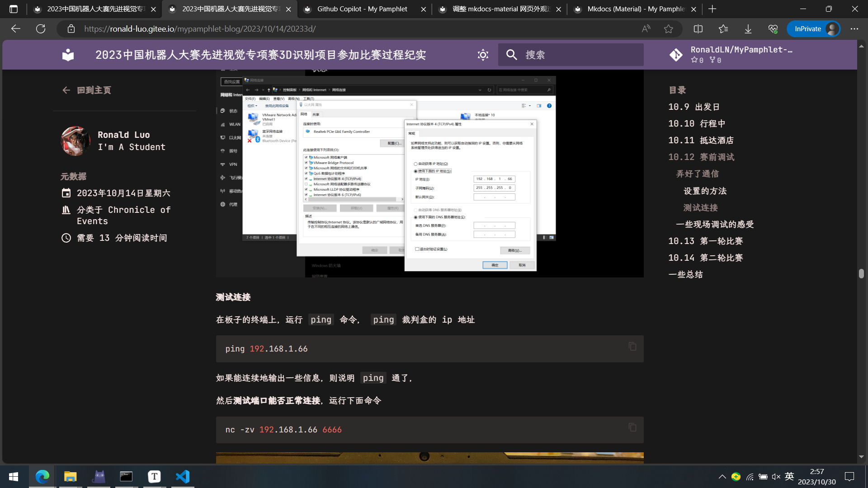This screenshot has width=868, height=488.
Task: Click the favorites star in address bar
Action: tap(668, 29)
